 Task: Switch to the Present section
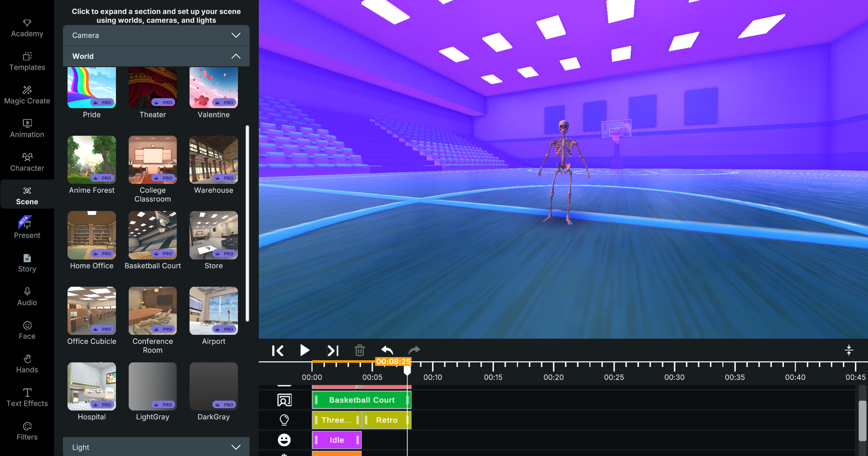point(27,229)
